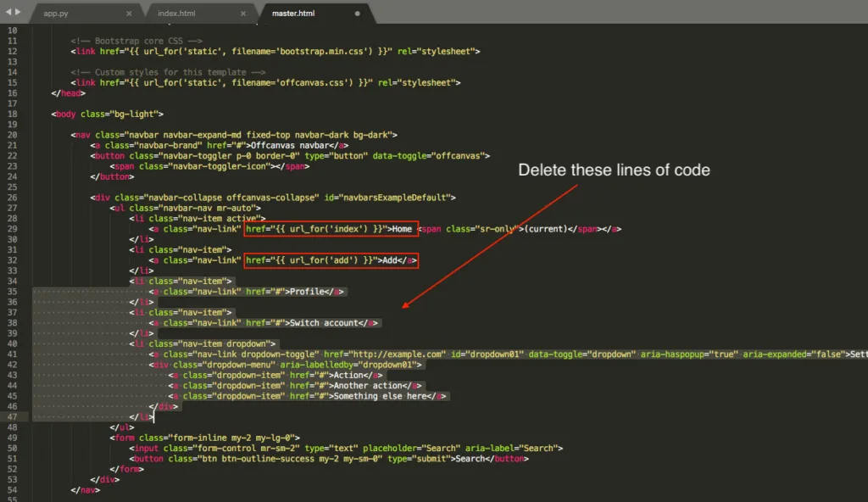Click 'Offcanvas navbar' brand text
The image size is (868, 502).
290,145
